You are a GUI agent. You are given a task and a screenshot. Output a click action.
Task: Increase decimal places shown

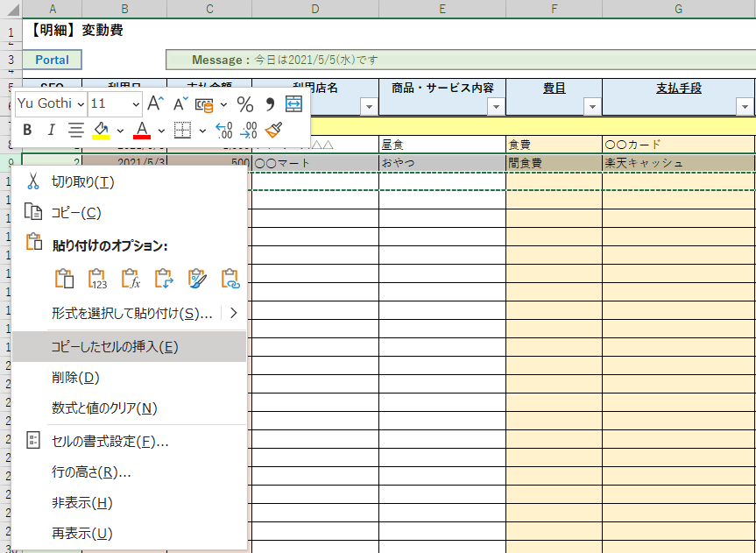tap(223, 130)
